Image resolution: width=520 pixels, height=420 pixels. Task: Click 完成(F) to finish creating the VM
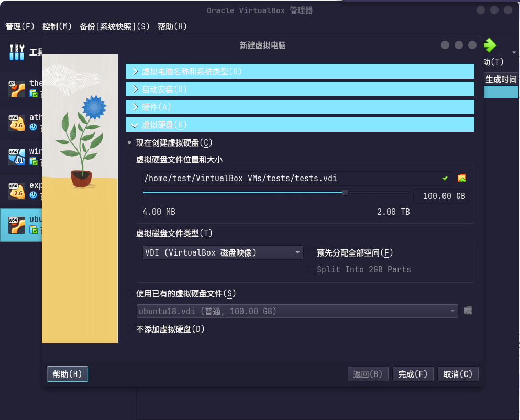click(x=413, y=374)
